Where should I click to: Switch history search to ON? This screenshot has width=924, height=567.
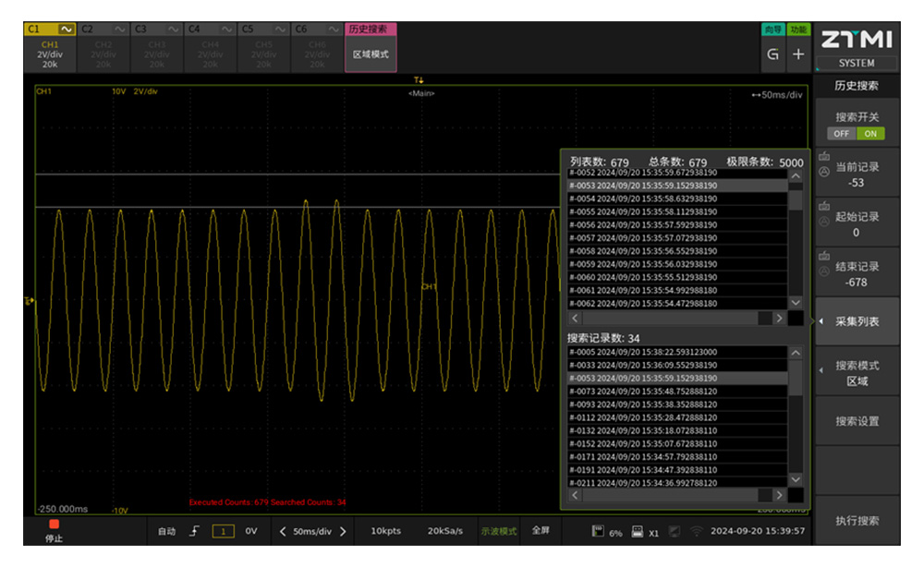coord(870,134)
